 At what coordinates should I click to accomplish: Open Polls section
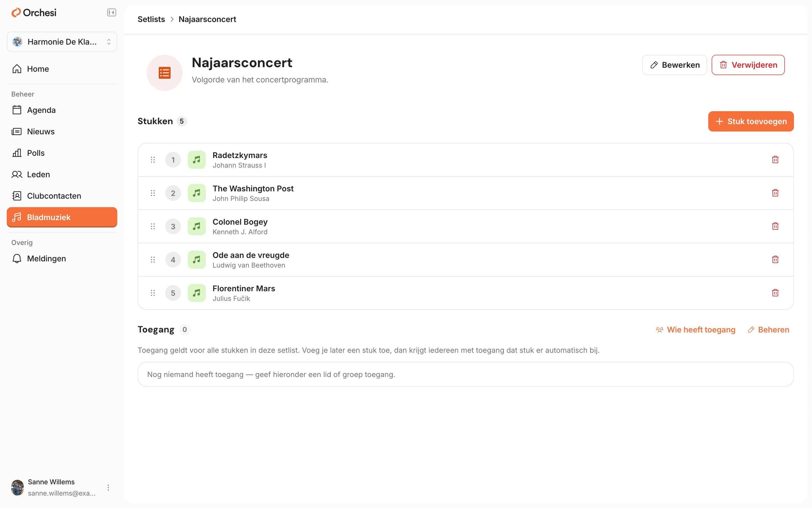coord(62,153)
